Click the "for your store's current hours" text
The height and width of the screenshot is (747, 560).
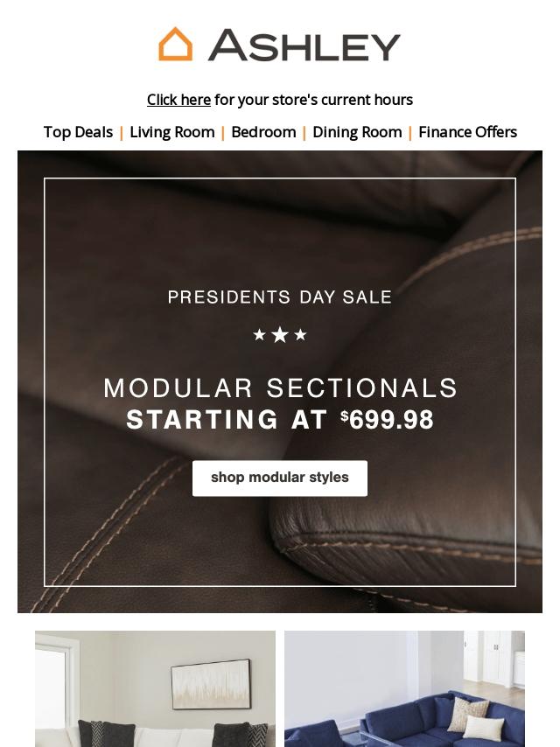click(313, 100)
